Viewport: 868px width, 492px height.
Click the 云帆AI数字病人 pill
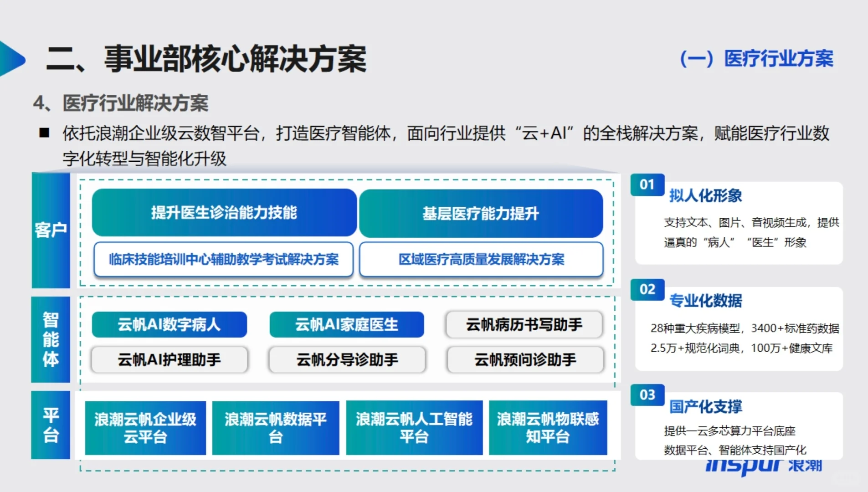point(169,324)
